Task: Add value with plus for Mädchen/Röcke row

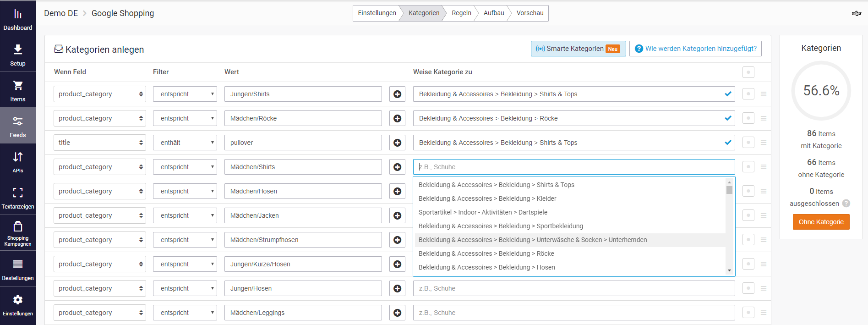Action: pyautogui.click(x=397, y=118)
